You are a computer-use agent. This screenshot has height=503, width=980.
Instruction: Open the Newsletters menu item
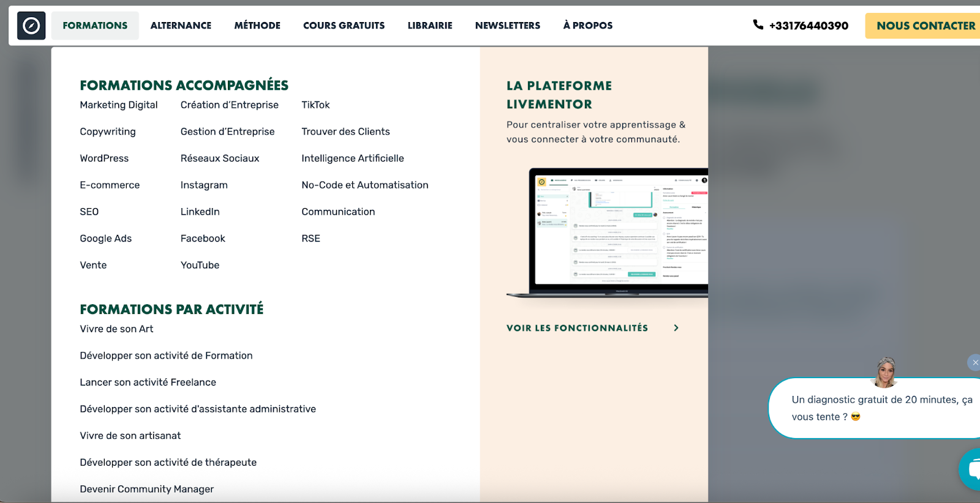click(508, 26)
